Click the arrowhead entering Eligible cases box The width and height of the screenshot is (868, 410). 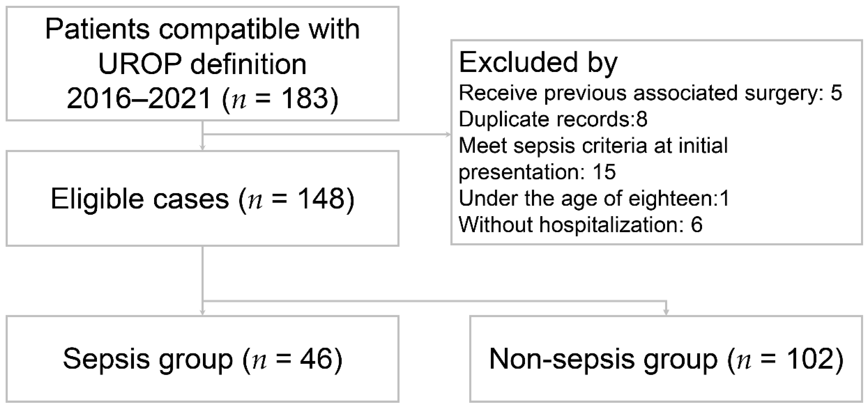203,148
